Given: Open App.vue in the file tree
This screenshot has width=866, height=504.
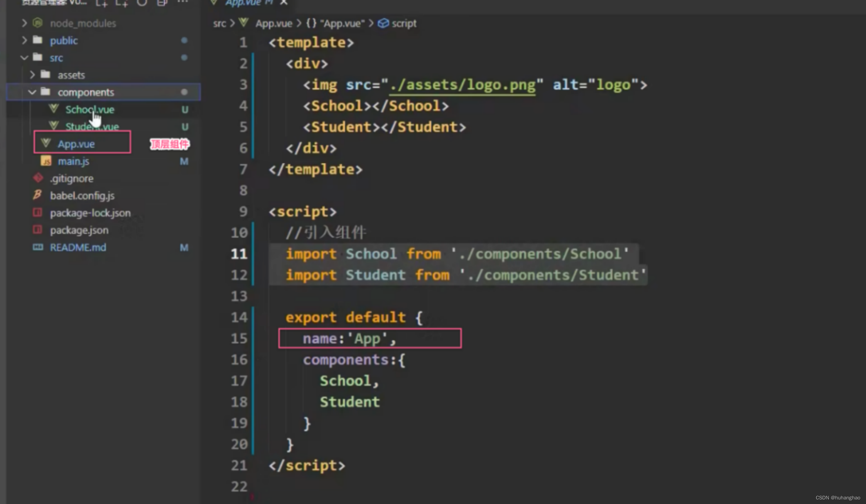Looking at the screenshot, I should pyautogui.click(x=76, y=143).
